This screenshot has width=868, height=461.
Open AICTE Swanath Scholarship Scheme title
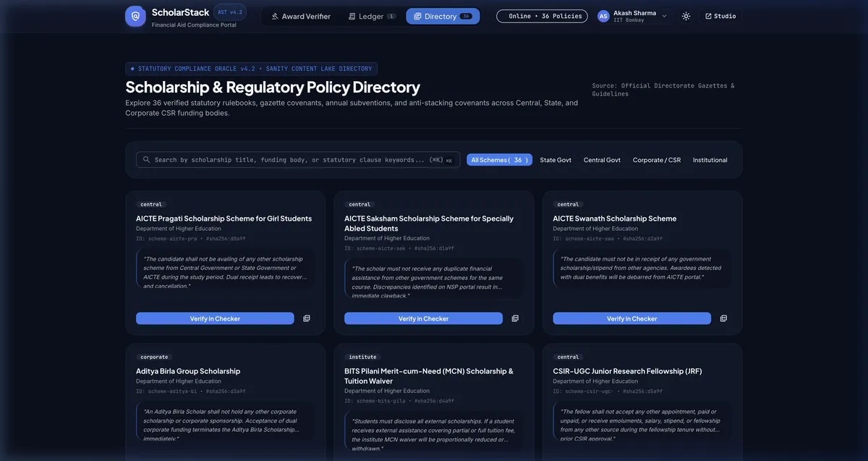[615, 219]
